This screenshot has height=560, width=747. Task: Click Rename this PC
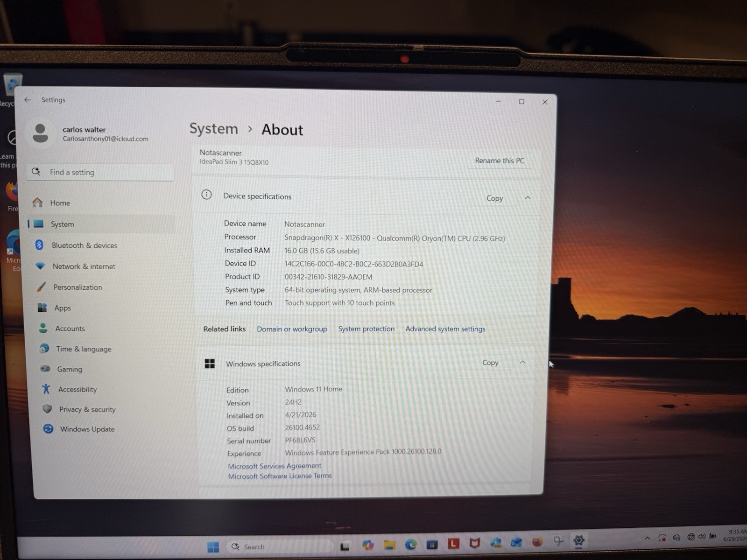click(500, 161)
